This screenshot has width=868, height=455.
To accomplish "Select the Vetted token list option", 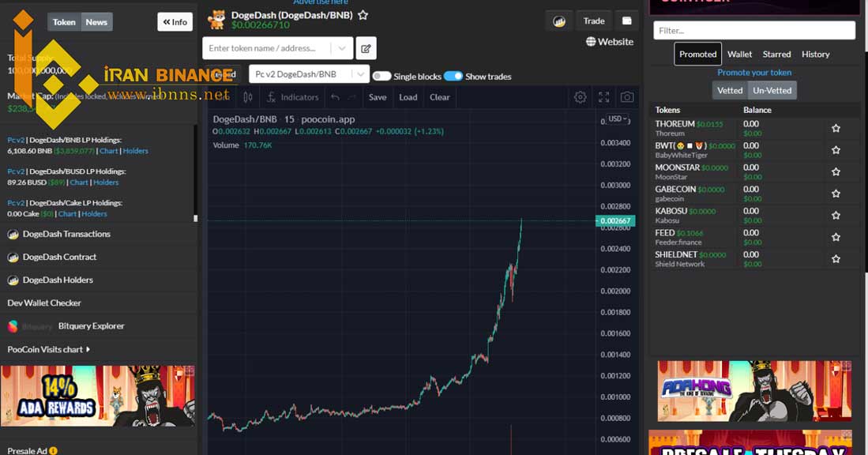I will click(730, 90).
